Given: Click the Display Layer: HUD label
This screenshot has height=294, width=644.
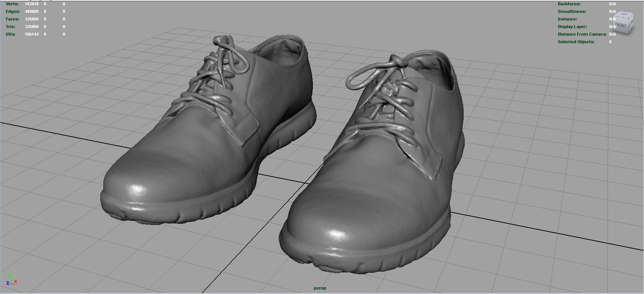Looking at the screenshot, I should pyautogui.click(x=572, y=27).
